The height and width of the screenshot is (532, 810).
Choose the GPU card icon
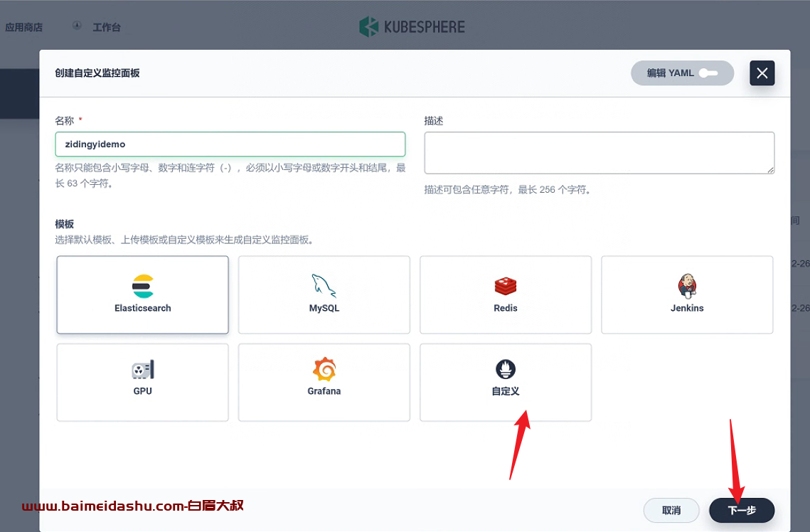click(142, 370)
